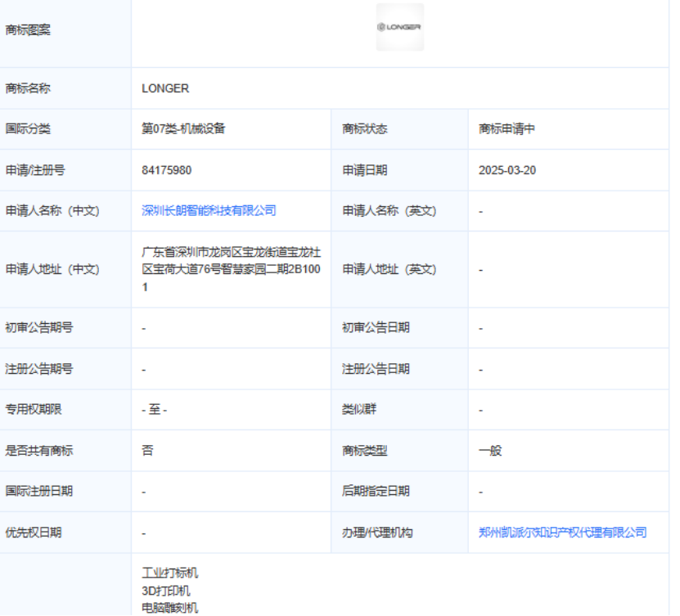Click the 后期指定日期 label
The image size is (680, 616).
pos(376,491)
